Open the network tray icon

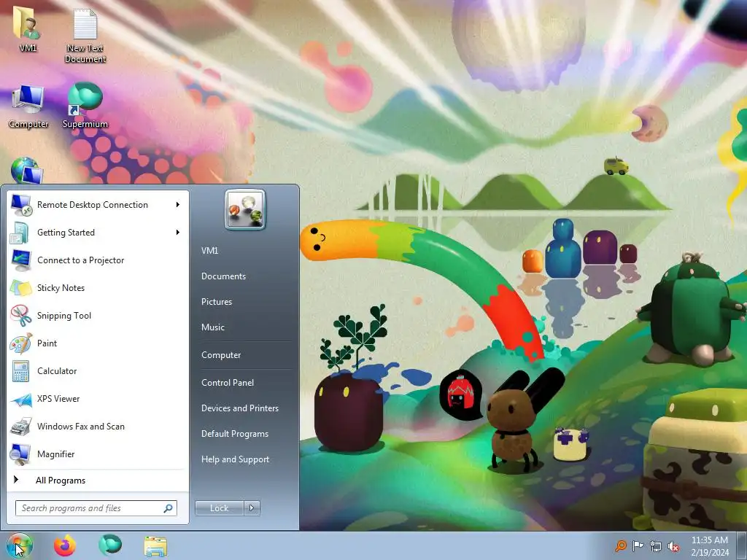656,546
